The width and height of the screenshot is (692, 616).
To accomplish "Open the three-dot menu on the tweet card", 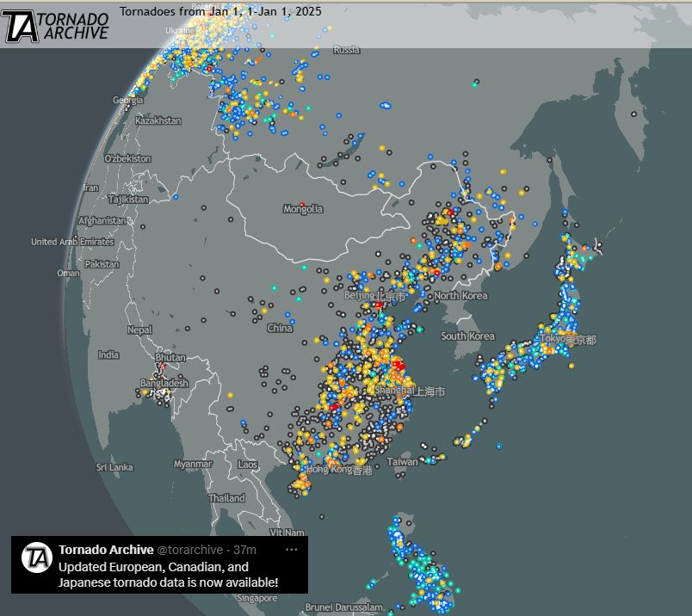I will (x=292, y=550).
